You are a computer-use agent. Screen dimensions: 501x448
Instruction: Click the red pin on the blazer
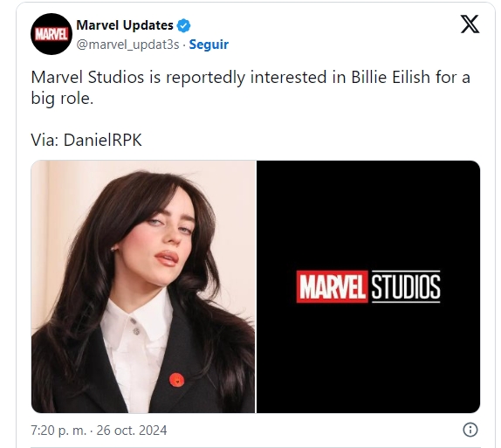click(x=176, y=380)
